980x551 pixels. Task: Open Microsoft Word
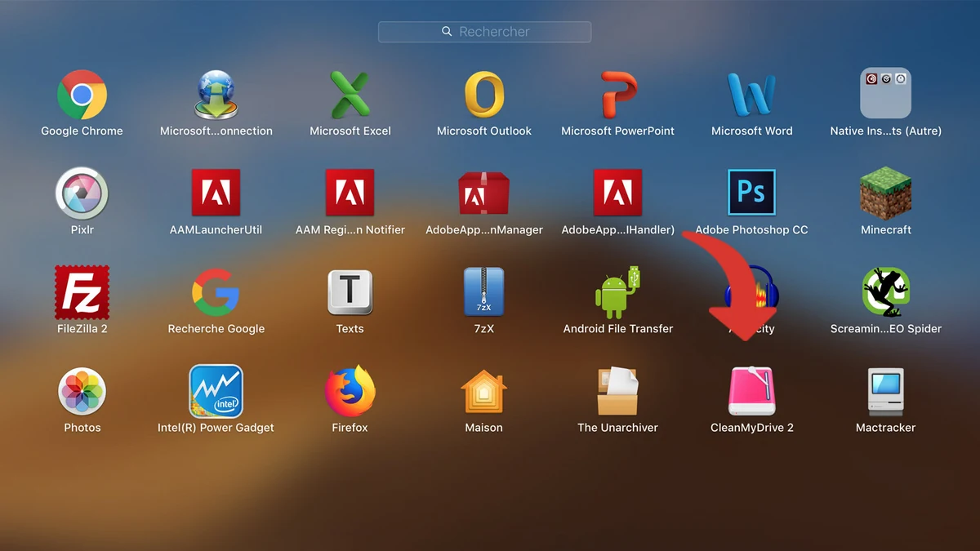[751, 92]
